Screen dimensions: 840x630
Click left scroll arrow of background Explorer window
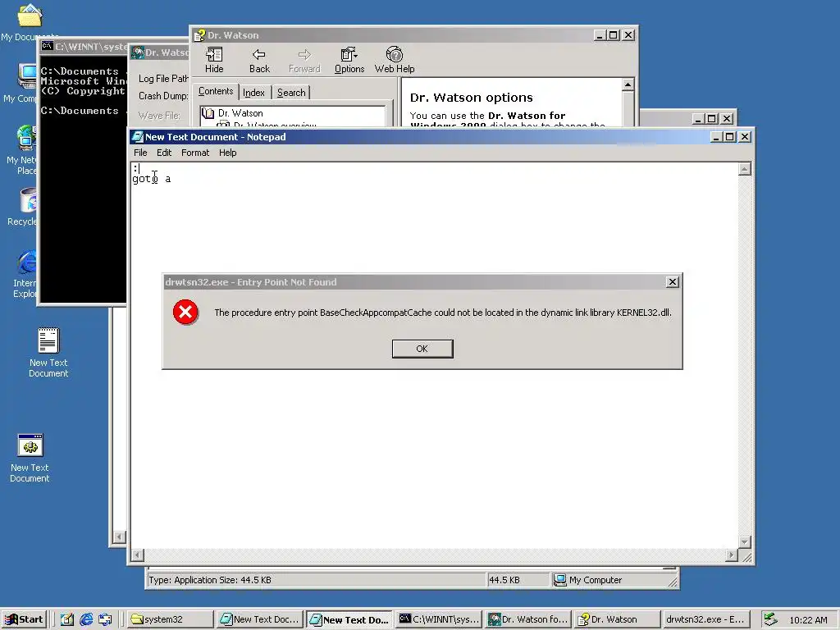pos(119,536)
